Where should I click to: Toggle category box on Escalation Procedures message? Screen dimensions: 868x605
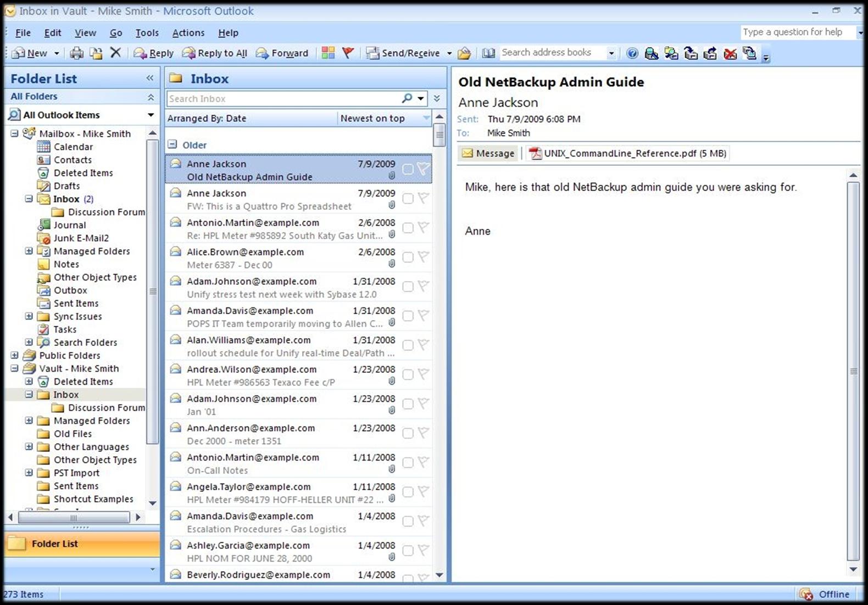pyautogui.click(x=408, y=522)
